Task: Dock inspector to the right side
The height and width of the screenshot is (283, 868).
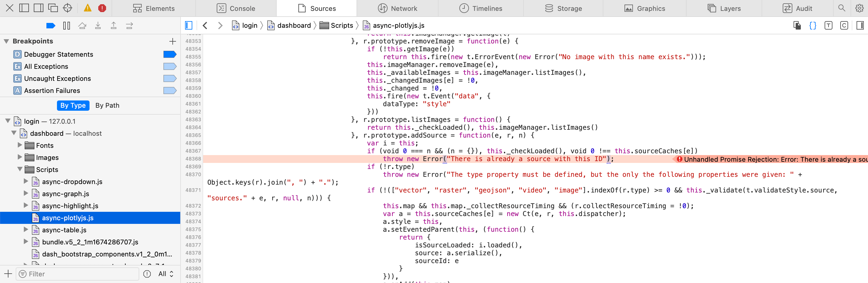Action: [38, 8]
